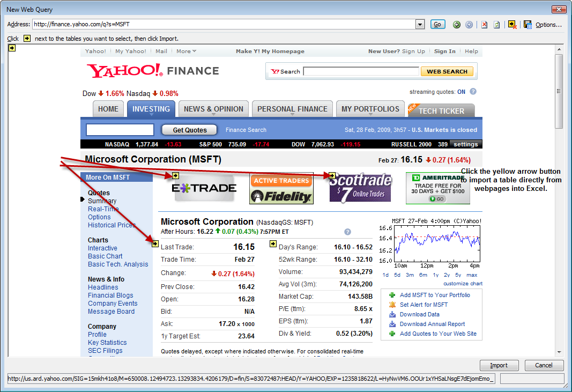Open the PERSONAL FINANCE tab
This screenshot has height=392, width=572.
pyautogui.click(x=292, y=109)
